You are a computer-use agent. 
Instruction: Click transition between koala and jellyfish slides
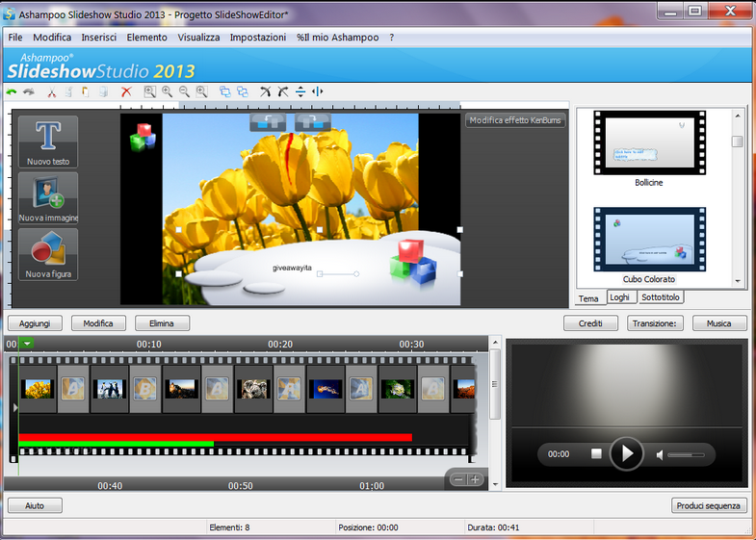[x=289, y=389]
